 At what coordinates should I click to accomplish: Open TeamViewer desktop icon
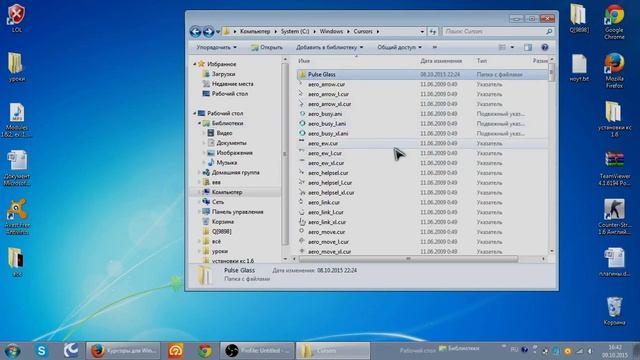615,169
